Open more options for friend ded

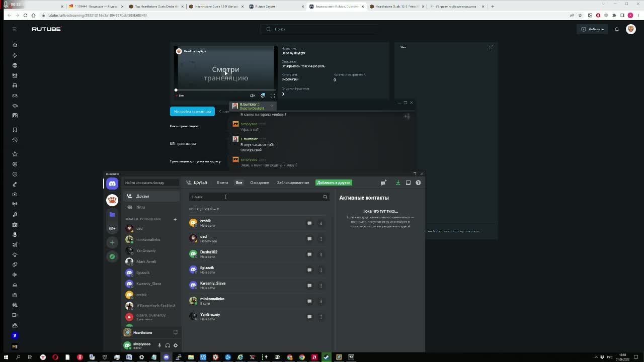321,239
